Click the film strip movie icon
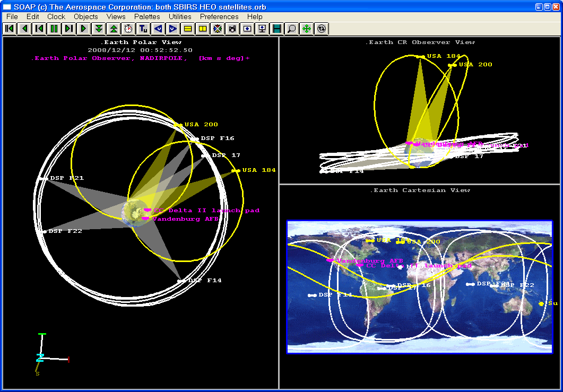Image resolution: width=563 pixels, height=392 pixels. (277, 29)
